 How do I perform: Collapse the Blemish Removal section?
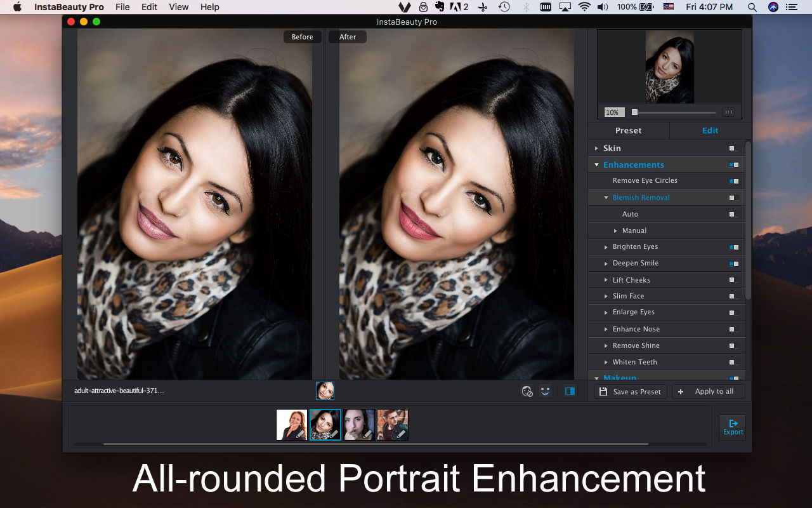(x=606, y=197)
